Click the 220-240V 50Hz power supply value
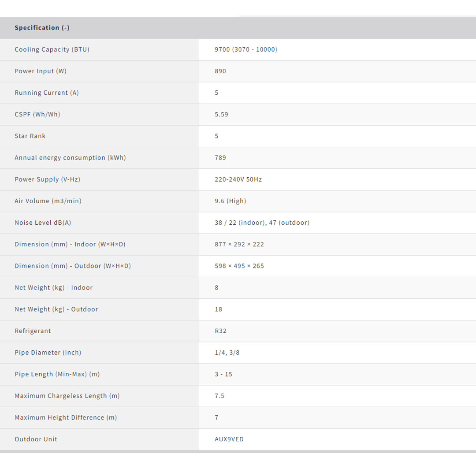The image size is (476, 476). [238, 179]
